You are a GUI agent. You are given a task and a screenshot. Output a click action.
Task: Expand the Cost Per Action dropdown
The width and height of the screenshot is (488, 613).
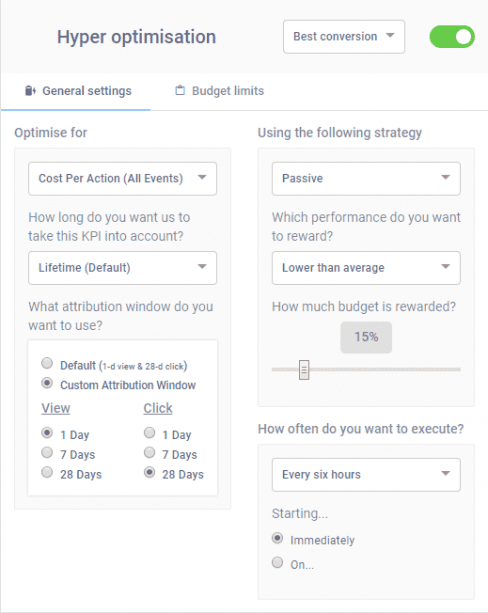pyautogui.click(x=122, y=179)
